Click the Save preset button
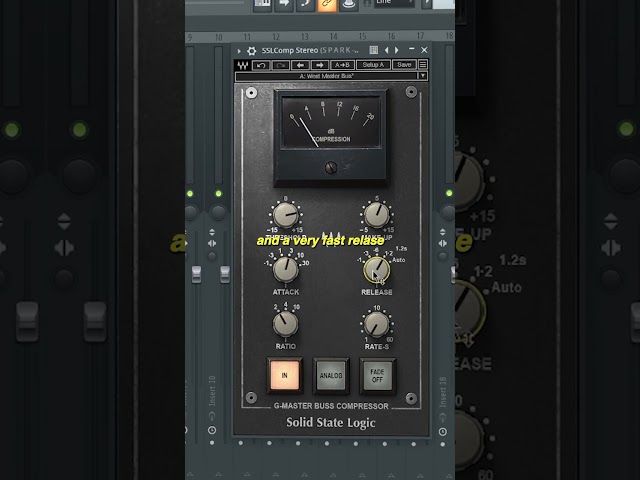This screenshot has width=640, height=480. (404, 65)
